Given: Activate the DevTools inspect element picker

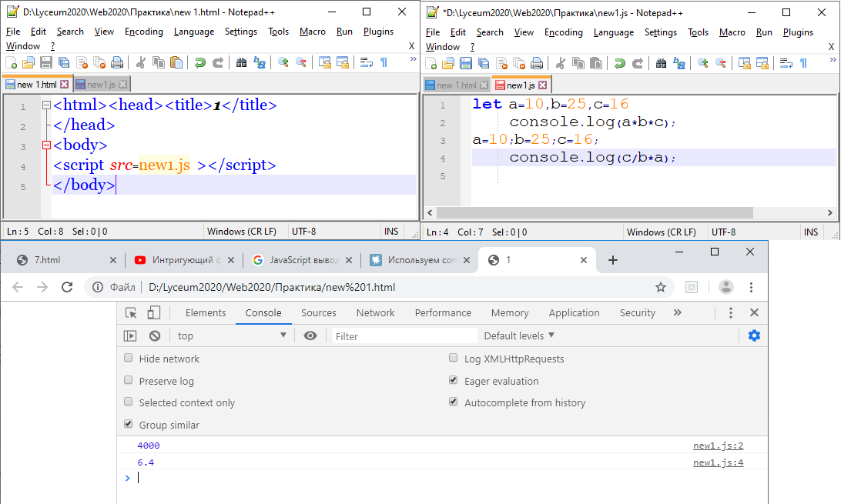Looking at the screenshot, I should click(x=132, y=312).
